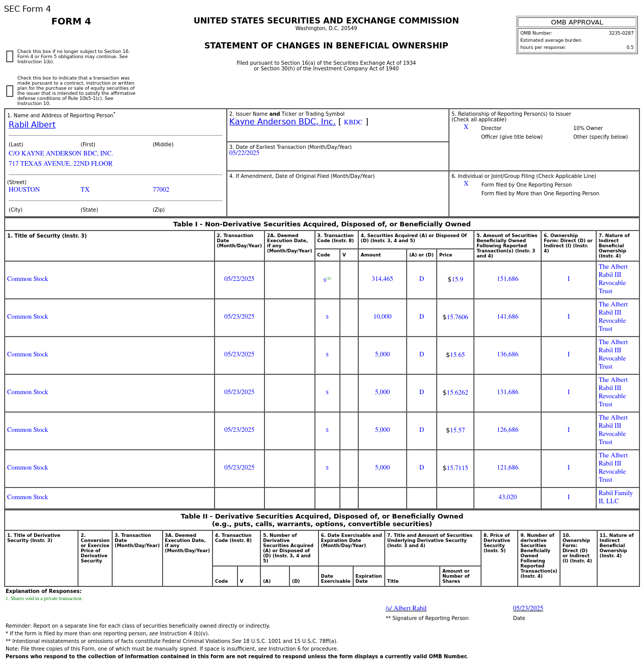Click the amount 10,000 on 05/23/2025
The image size is (644, 672).
tap(382, 317)
